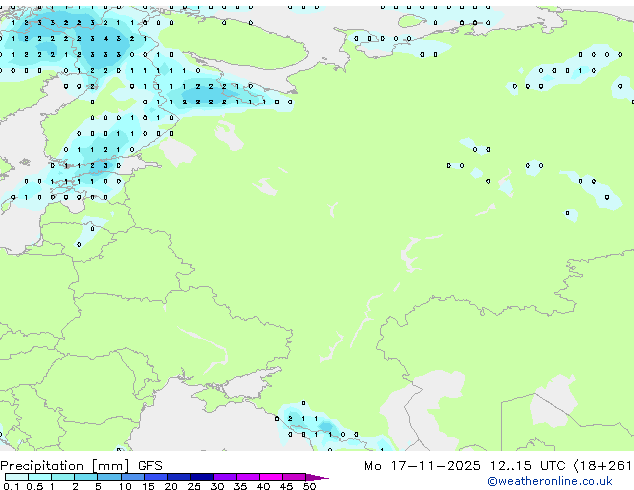Click the 'GFS' model label
Screen dimensions: 634x490
pos(150,466)
